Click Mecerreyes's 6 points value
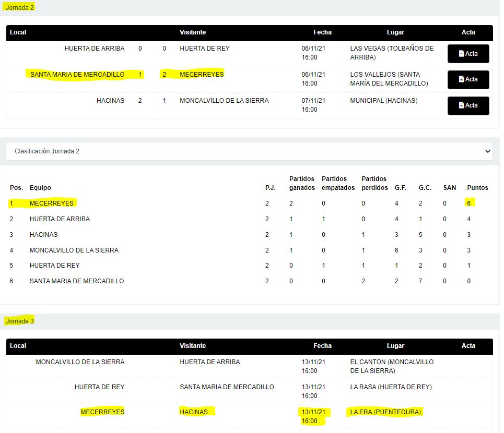504x433 pixels. [469, 203]
